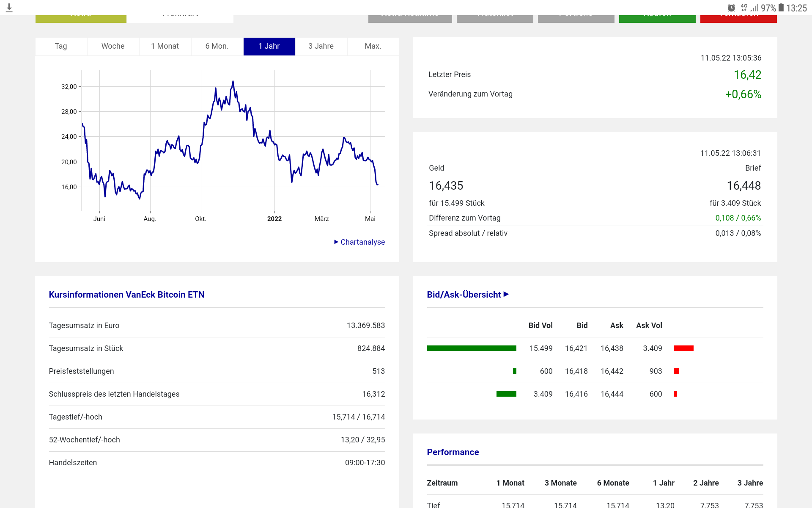Switch chart to Tag timeframe
812x508 pixels.
coord(61,46)
